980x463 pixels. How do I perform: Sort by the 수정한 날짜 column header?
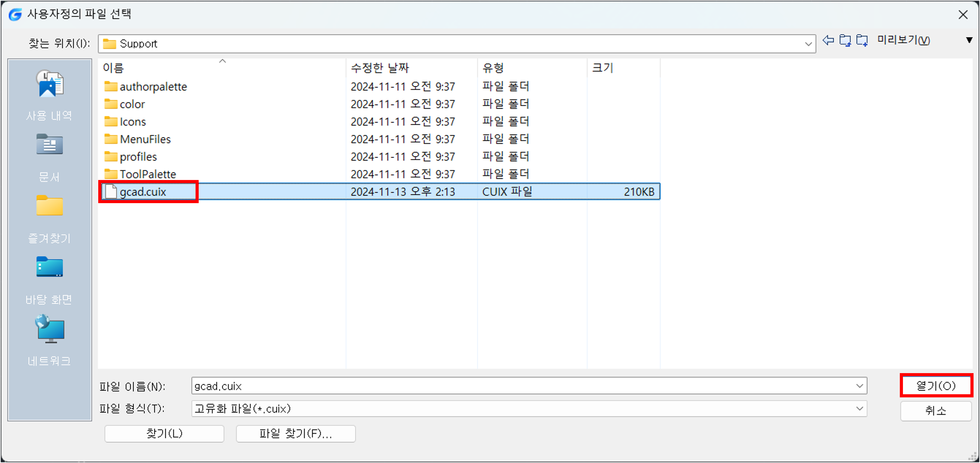tap(412, 68)
